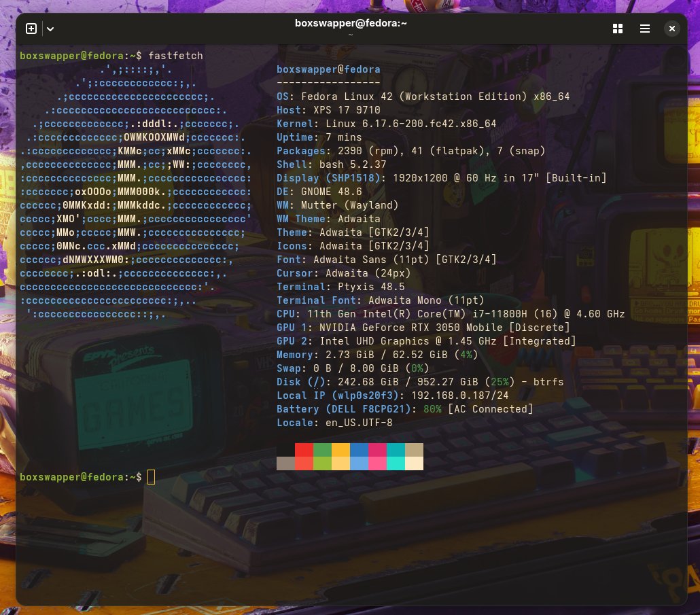Select the local IP address 192.168.0.187

click(456, 396)
